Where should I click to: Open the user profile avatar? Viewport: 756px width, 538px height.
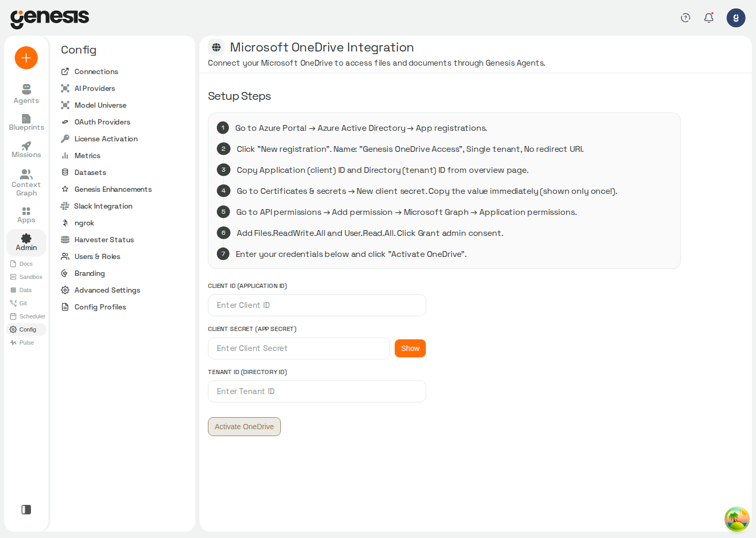tap(736, 18)
